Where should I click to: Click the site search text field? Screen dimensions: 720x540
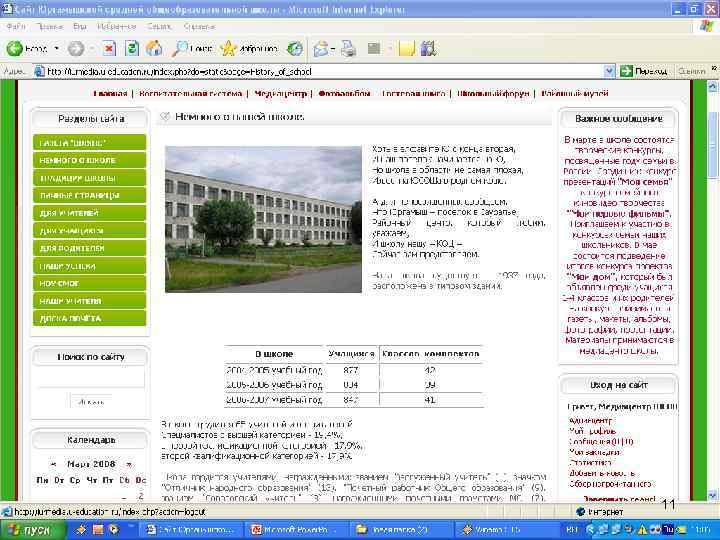90,378
